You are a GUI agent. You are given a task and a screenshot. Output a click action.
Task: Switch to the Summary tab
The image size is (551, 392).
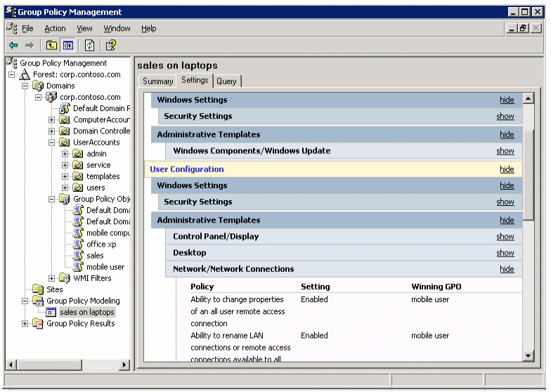157,81
